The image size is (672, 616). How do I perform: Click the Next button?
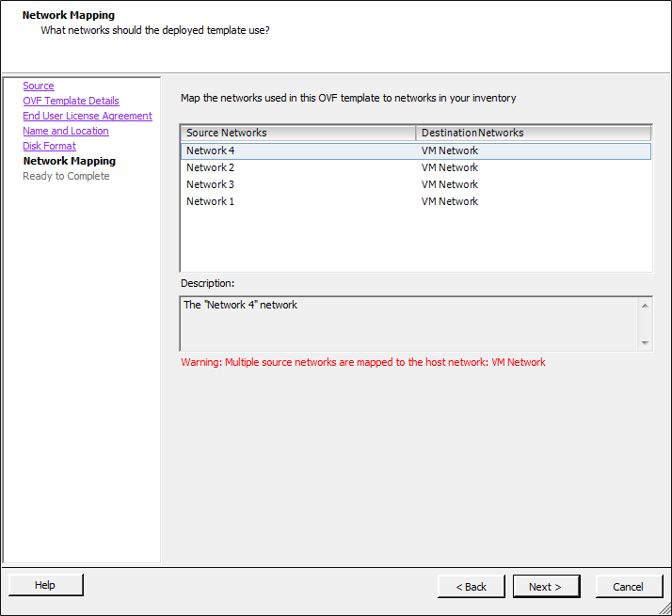tap(545, 586)
